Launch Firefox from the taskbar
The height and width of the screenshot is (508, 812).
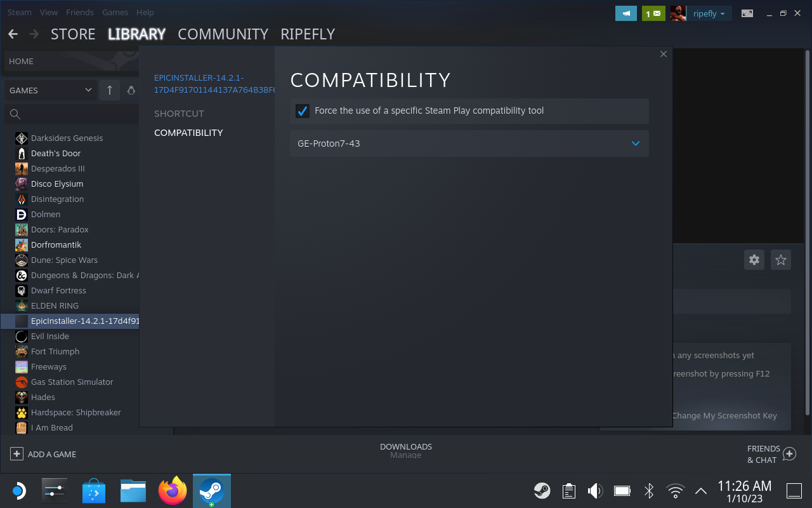172,490
